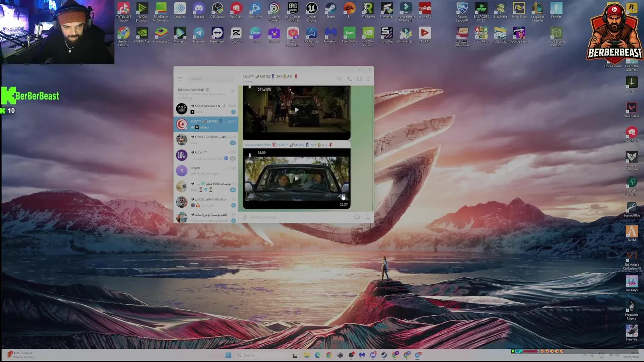This screenshot has height=362, width=644.
Task: Select the highlighted TUNT MOTEZ chat row
Action: coord(206,124)
